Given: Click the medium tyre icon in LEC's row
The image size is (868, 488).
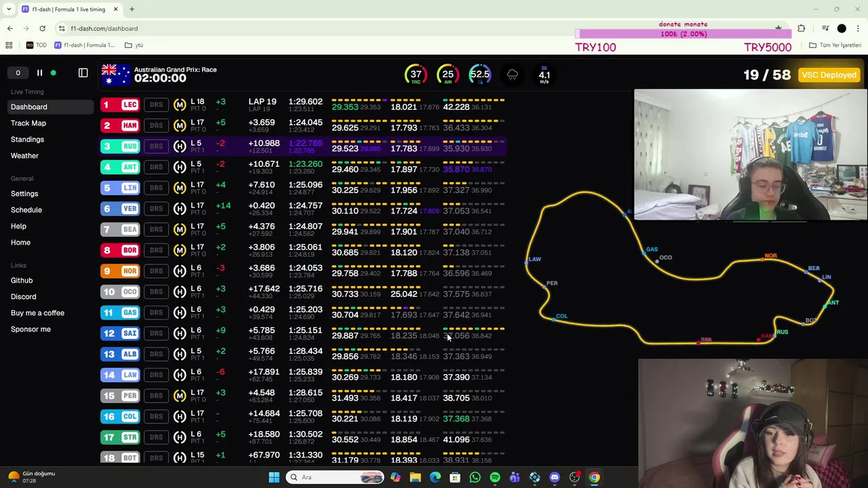Looking at the screenshot, I should 180,104.
